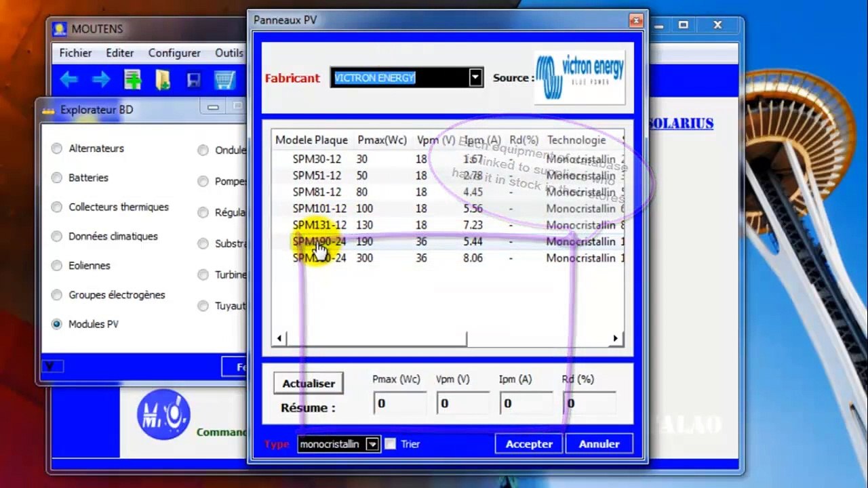Select the SPM131-12 row
The height and width of the screenshot is (488, 868).
(448, 225)
